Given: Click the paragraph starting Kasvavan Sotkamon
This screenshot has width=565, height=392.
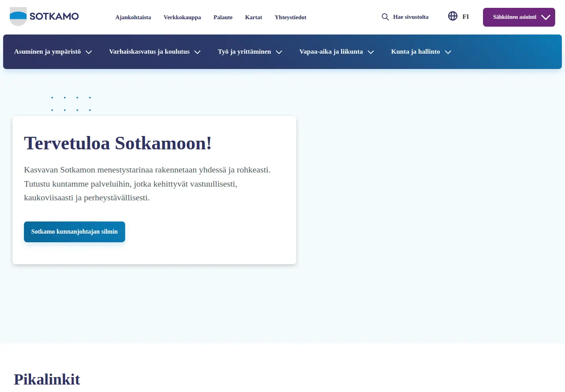Looking at the screenshot, I should click(147, 184).
